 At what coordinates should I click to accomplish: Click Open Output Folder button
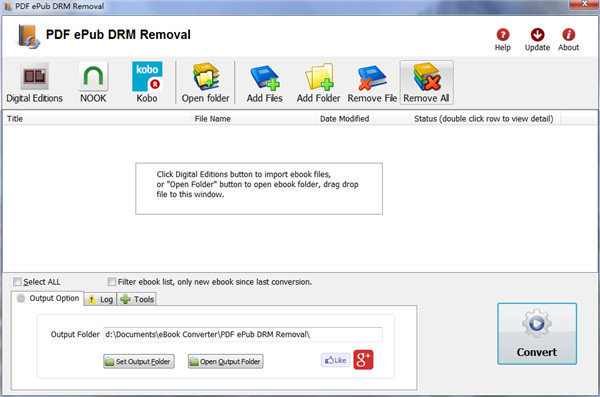pos(225,361)
